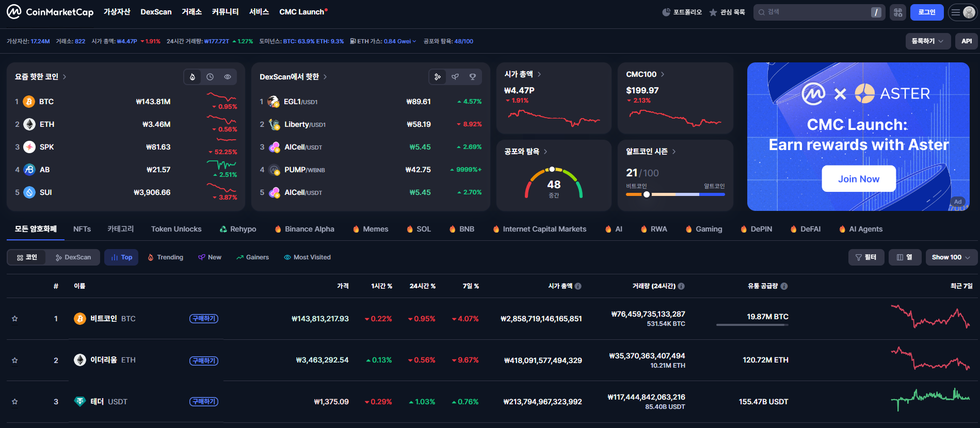Open the hamburger profile menu
The image size is (980, 428).
tap(962, 12)
